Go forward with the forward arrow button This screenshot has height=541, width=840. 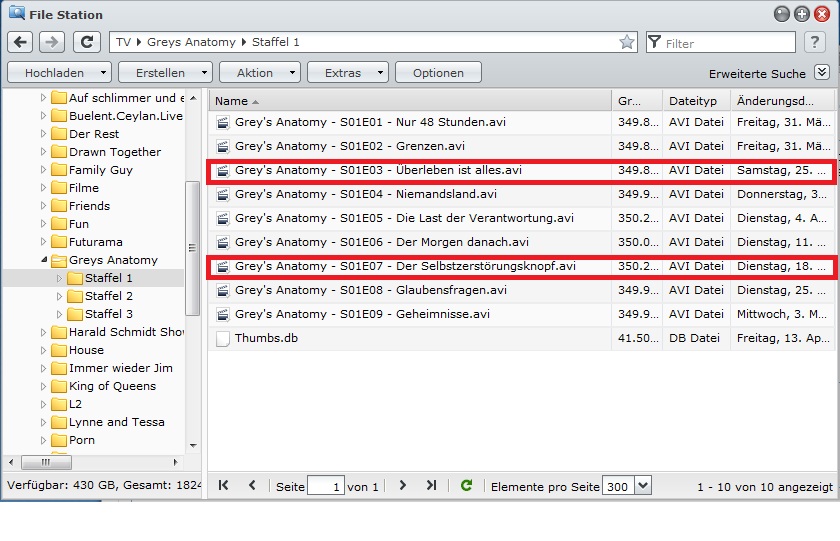tap(51, 42)
